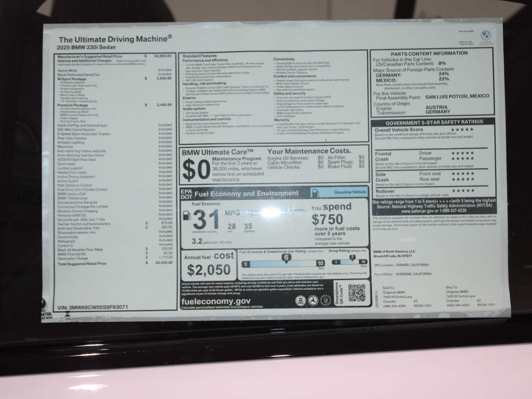Screen dimensions: 532x399
Task: Click the Germany 24% entry
Action: [413, 74]
